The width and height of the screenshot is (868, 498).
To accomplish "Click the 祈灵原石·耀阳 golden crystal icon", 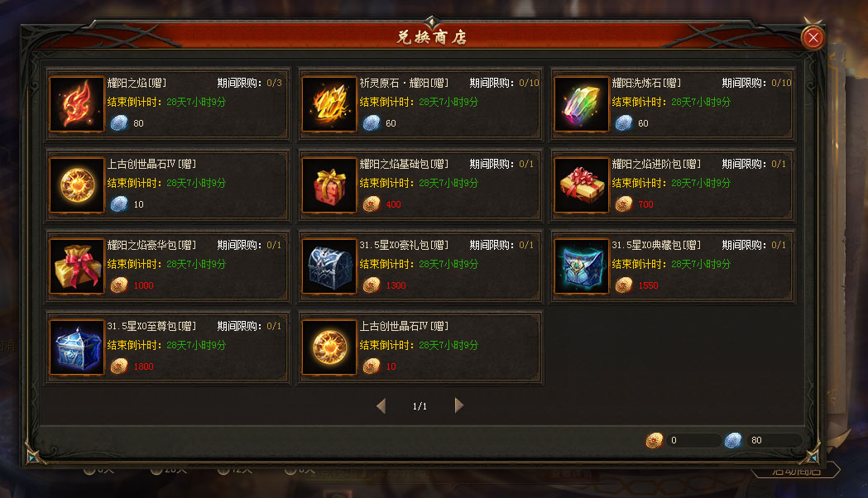I will coord(329,104).
